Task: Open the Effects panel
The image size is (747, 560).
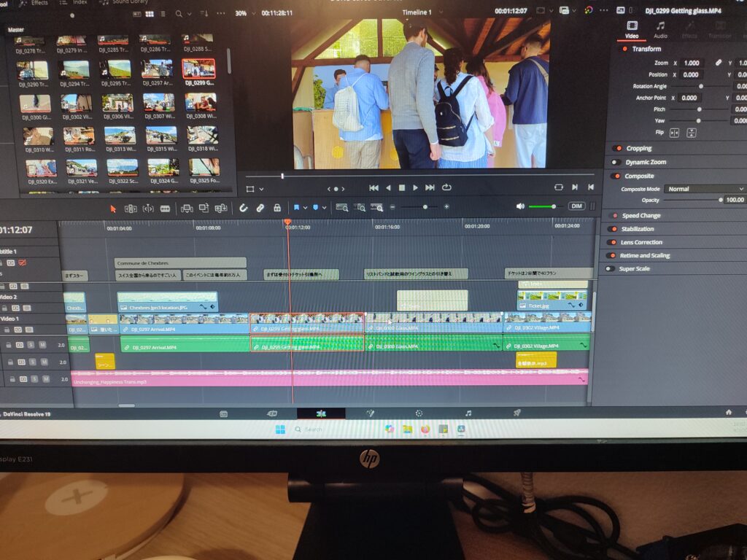Action: (x=34, y=3)
